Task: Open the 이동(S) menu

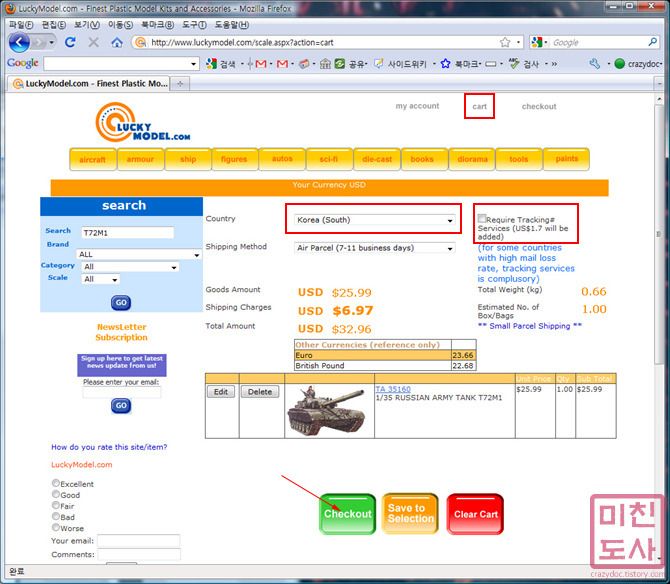Action: click(x=120, y=25)
